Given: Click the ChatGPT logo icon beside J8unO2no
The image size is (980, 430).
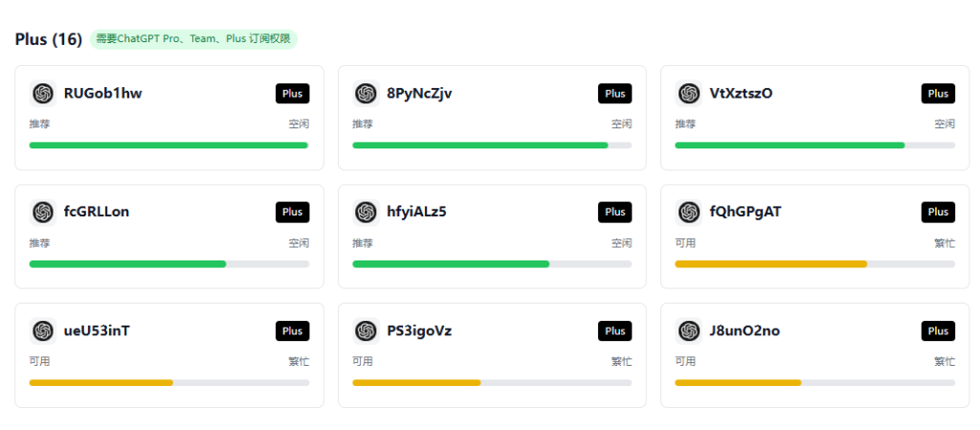Looking at the screenshot, I should coord(687,330).
